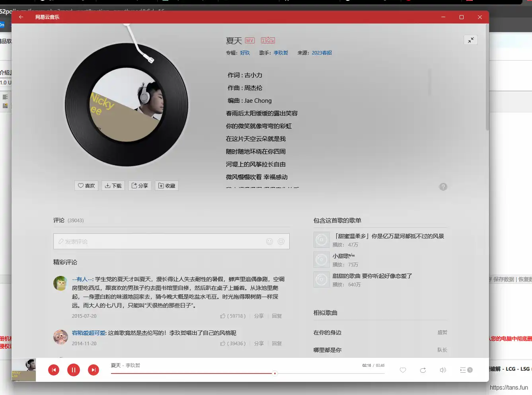The image size is (532, 395).
Task: Reply to the comment dated 2014-11-20
Action: (277, 343)
